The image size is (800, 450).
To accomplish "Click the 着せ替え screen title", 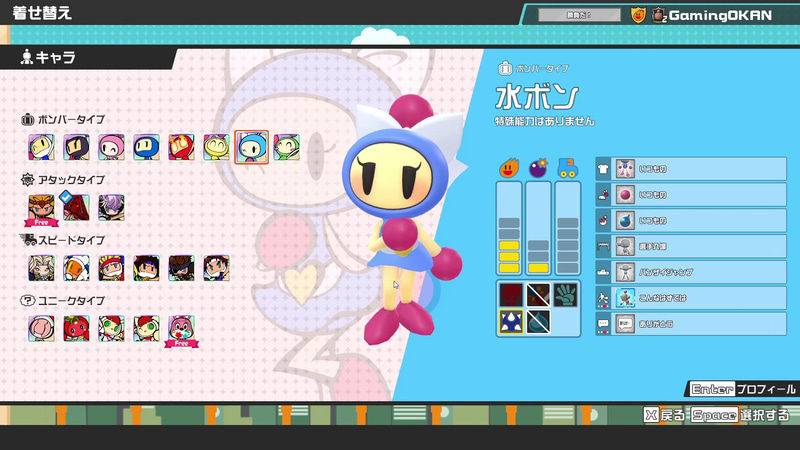I will [x=42, y=12].
